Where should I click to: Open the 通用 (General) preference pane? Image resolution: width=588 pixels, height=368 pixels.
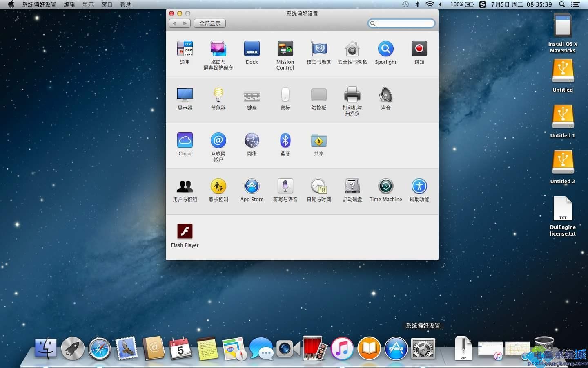185,49
